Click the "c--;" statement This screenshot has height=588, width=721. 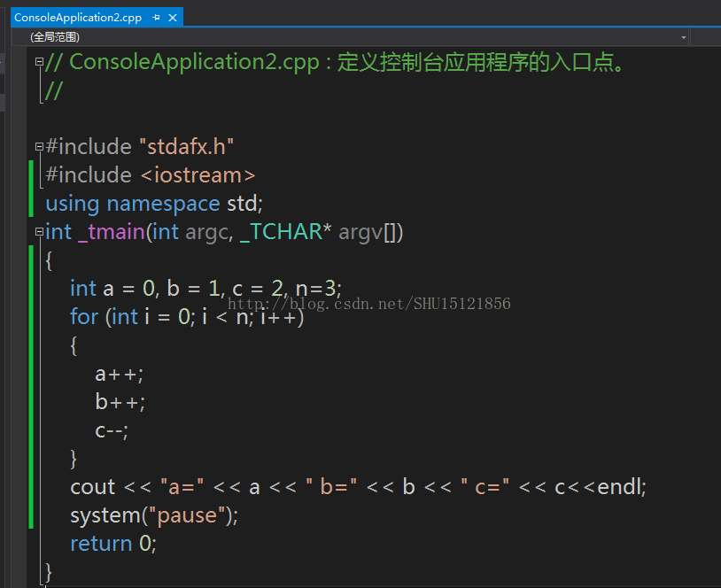click(112, 430)
